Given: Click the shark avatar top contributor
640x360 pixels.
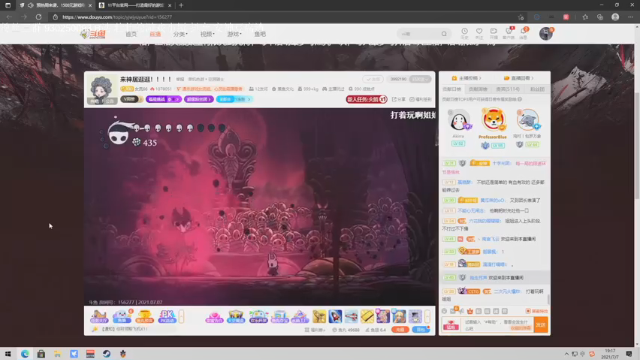Looking at the screenshot, I should (527, 120).
